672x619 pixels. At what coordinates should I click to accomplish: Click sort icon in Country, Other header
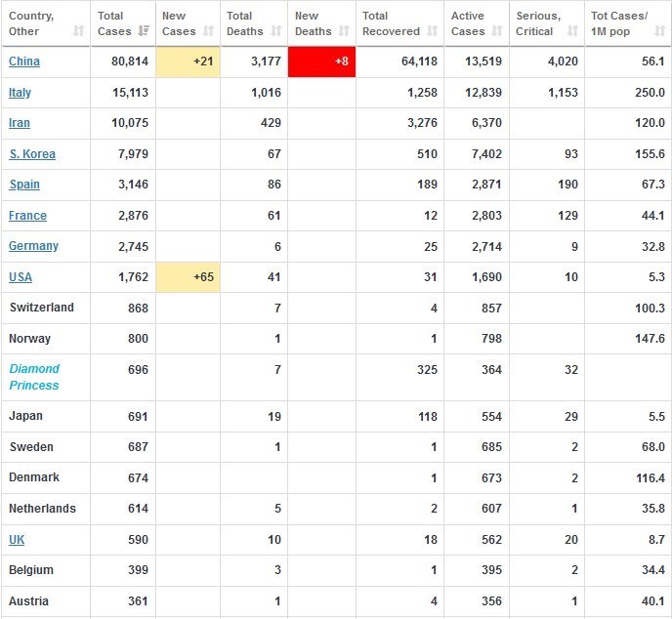point(78,31)
